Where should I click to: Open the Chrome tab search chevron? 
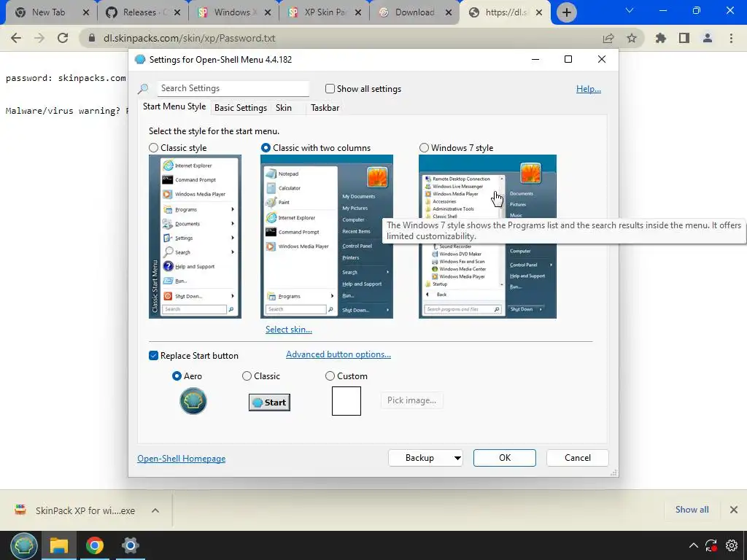[x=630, y=10]
